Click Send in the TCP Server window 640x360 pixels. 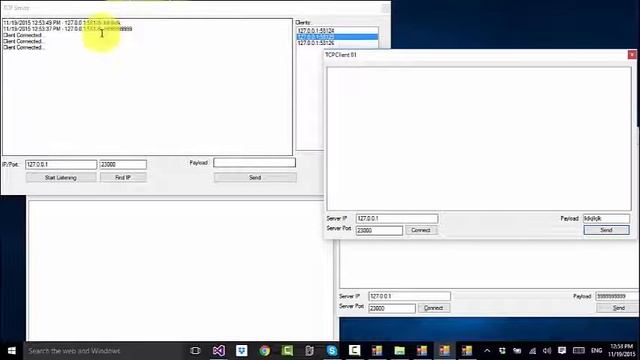tap(255, 178)
